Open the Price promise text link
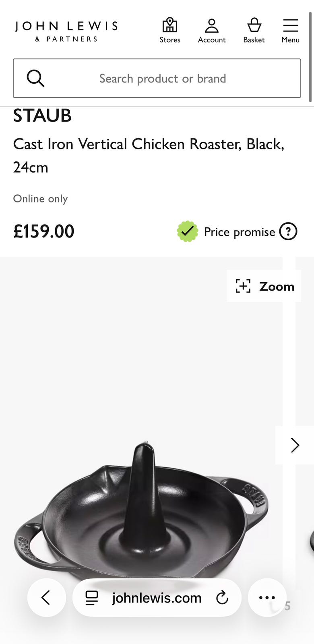 [240, 232]
